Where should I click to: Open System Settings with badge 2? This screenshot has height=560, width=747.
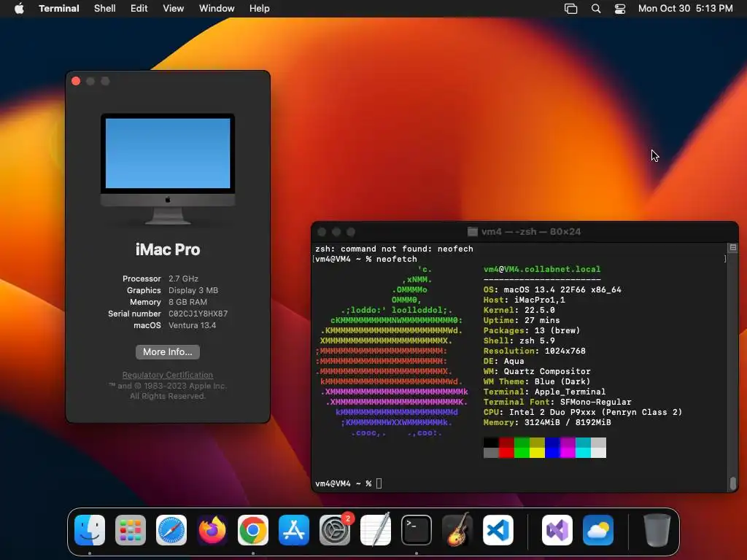click(335, 530)
